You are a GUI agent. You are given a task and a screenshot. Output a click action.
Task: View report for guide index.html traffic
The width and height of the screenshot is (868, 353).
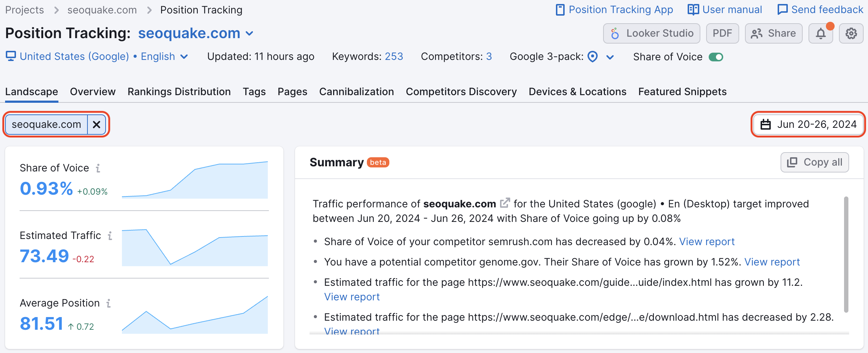click(352, 297)
